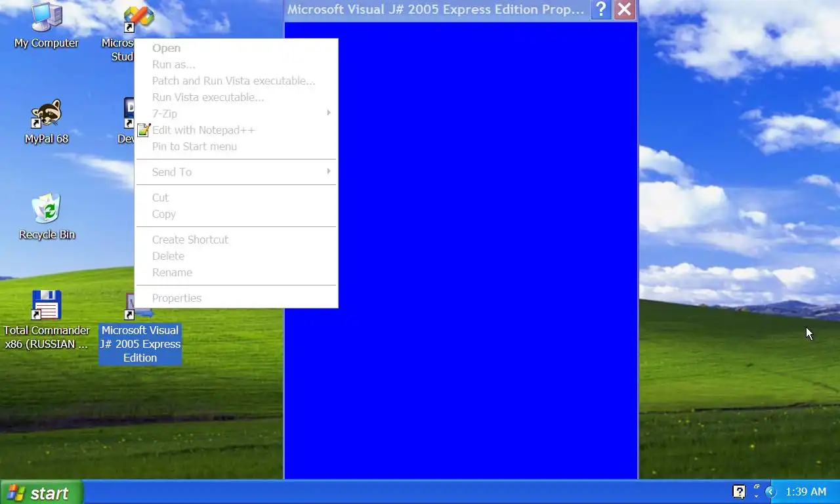Select the My Computer desktop icon
Viewport: 840px width, 504px height.
(x=47, y=26)
